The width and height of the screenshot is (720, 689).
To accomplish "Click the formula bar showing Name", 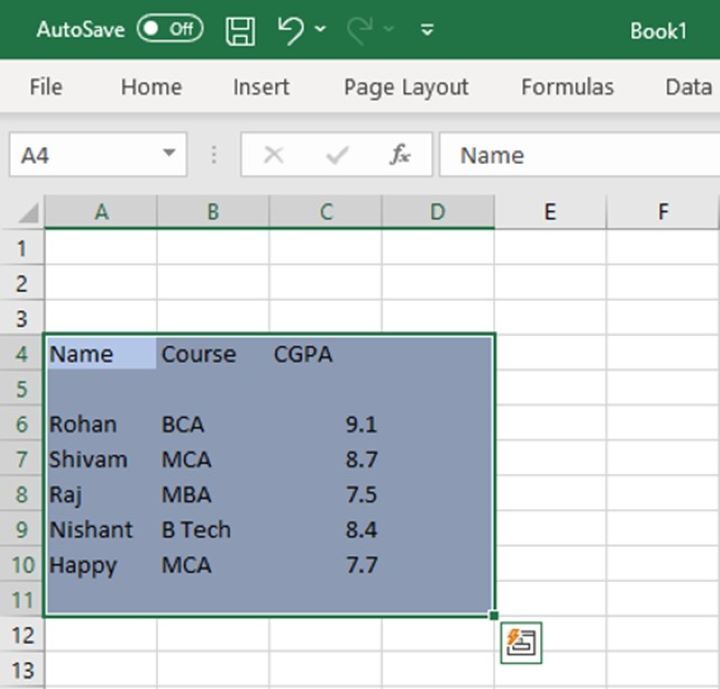I will [580, 155].
